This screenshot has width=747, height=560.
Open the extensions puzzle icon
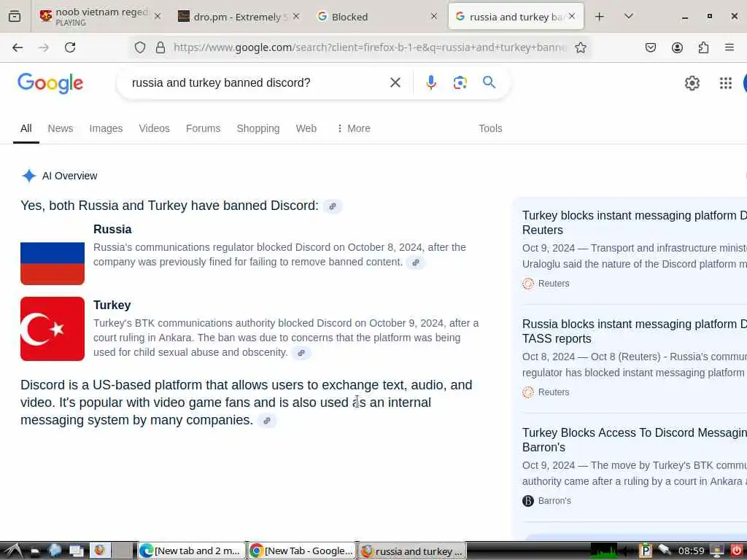703,47
